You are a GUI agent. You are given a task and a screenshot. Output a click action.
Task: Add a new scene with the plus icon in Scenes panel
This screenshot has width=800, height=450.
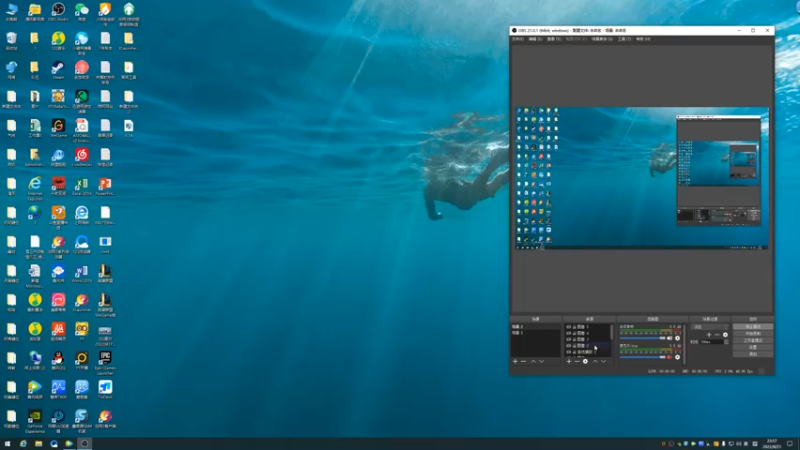[515, 361]
